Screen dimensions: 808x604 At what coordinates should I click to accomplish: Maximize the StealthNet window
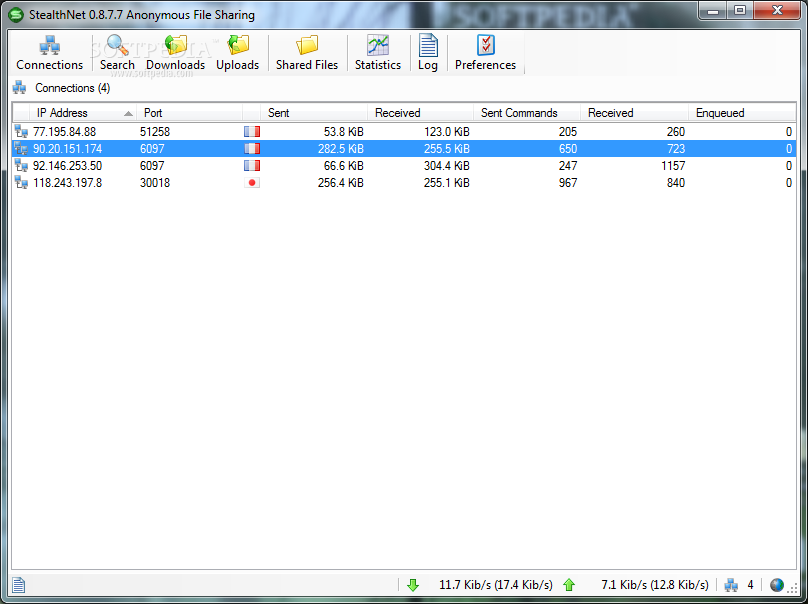coord(740,10)
